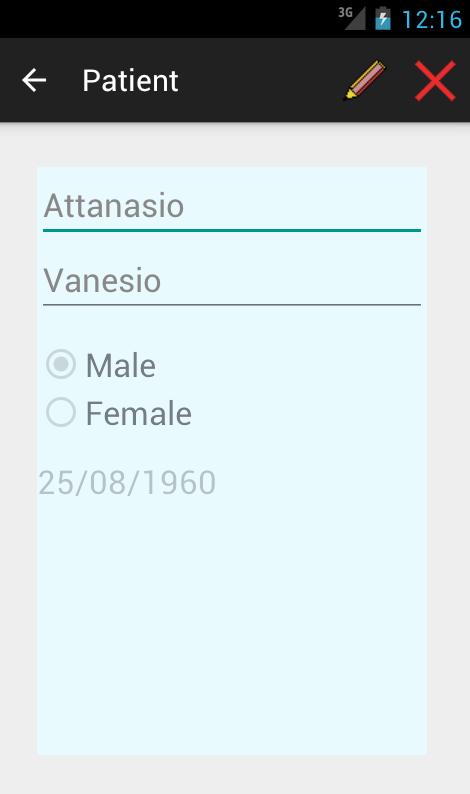The width and height of the screenshot is (470, 794).
Task: Tap the pencil edit icon
Action: (x=365, y=80)
